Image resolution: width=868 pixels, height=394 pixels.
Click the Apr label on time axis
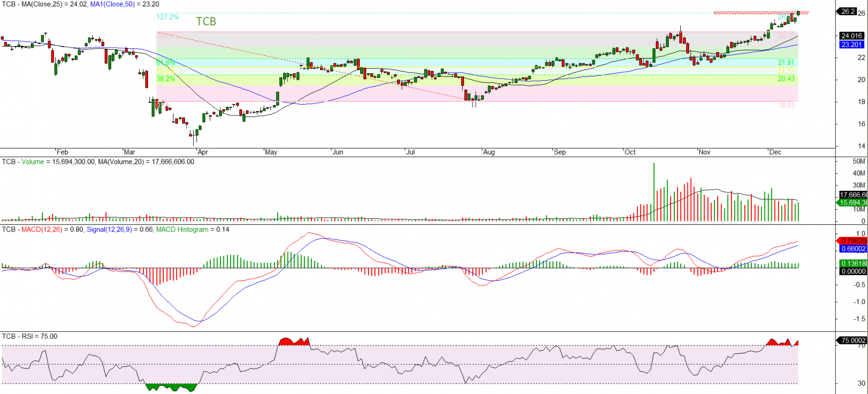pos(203,152)
